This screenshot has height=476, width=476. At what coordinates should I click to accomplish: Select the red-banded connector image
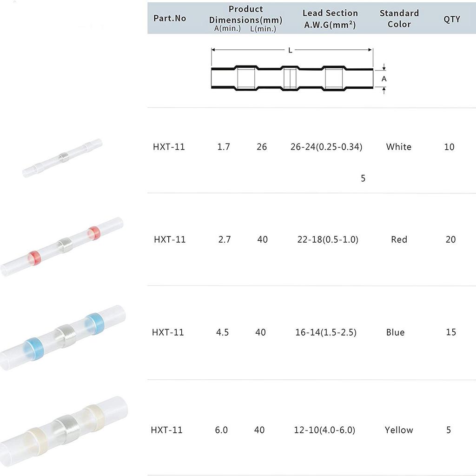click(x=63, y=245)
